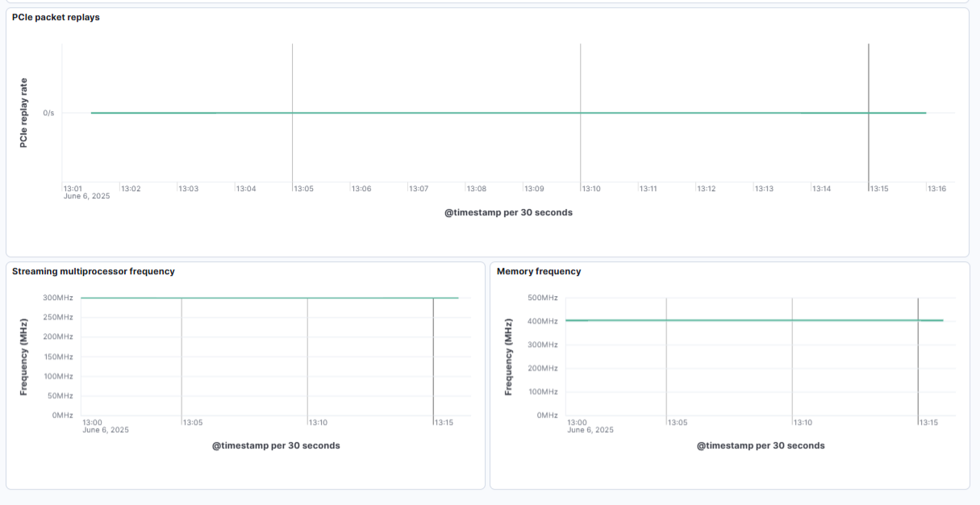Click the "PCIe replay rate" y-axis title
Viewport: 980px width, 505px height.
24,113
